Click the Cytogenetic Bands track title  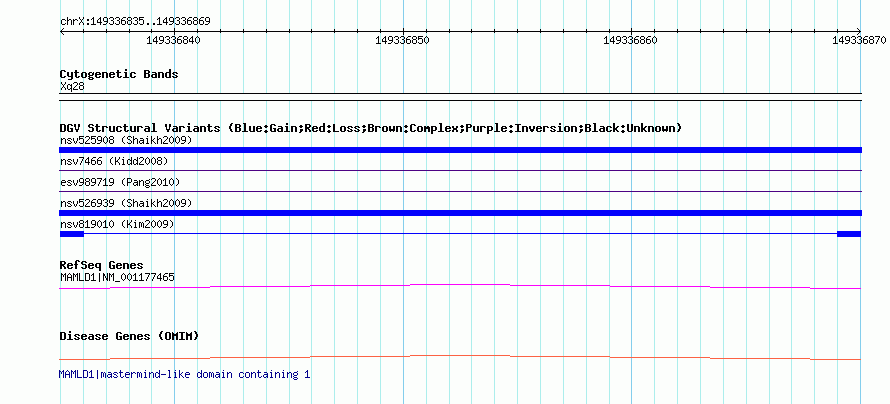point(119,74)
